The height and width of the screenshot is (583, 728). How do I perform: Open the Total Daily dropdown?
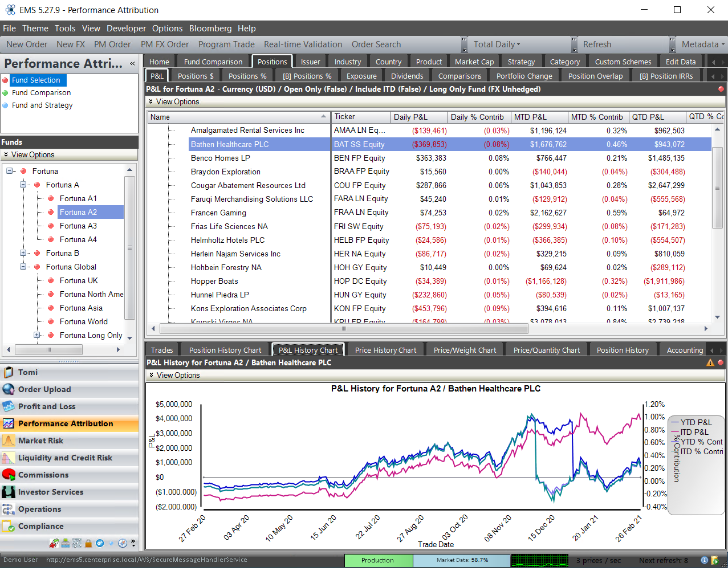(x=497, y=44)
